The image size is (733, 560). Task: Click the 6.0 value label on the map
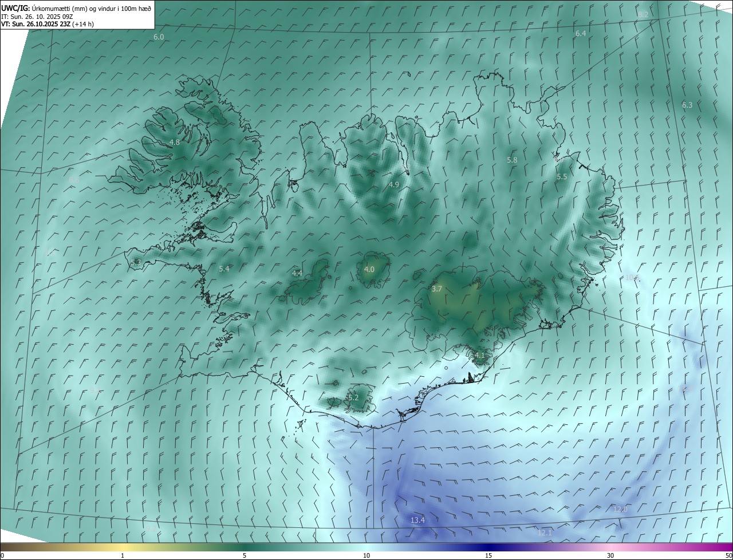pyautogui.click(x=159, y=37)
